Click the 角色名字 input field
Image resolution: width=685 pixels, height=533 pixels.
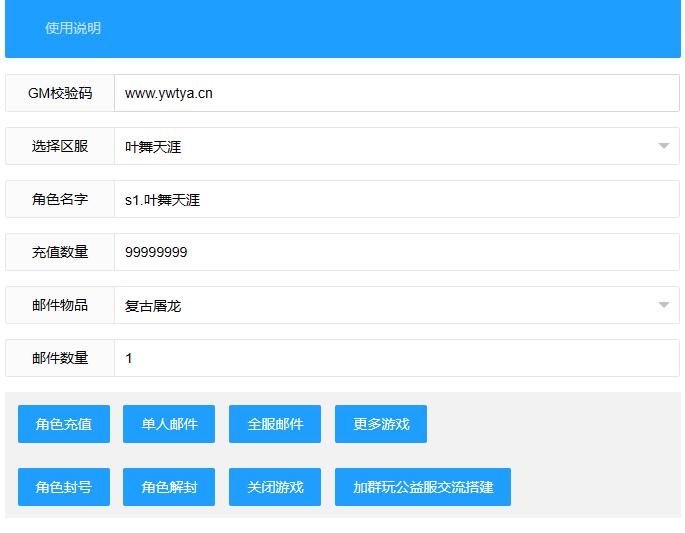click(397, 200)
